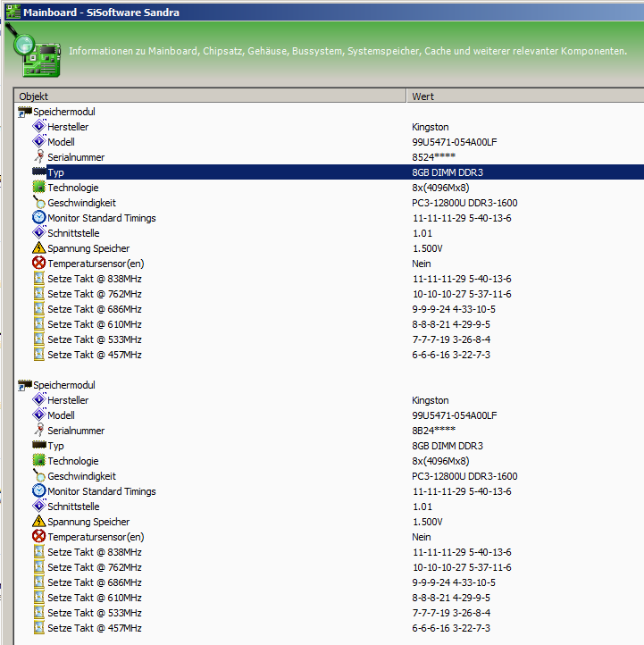Click hourglass icon for first Setze Takt @ 838MHz
The width and height of the screenshot is (644, 645).
click(39, 278)
